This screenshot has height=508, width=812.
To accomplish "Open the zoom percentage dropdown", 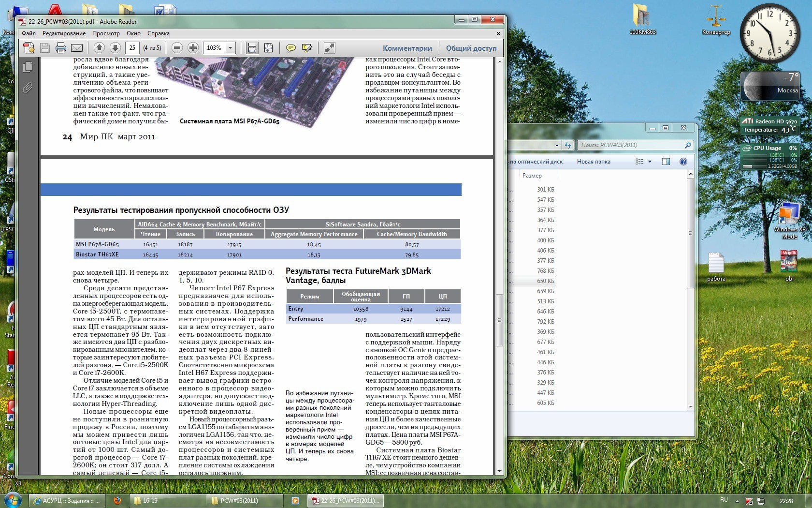I will (x=231, y=48).
